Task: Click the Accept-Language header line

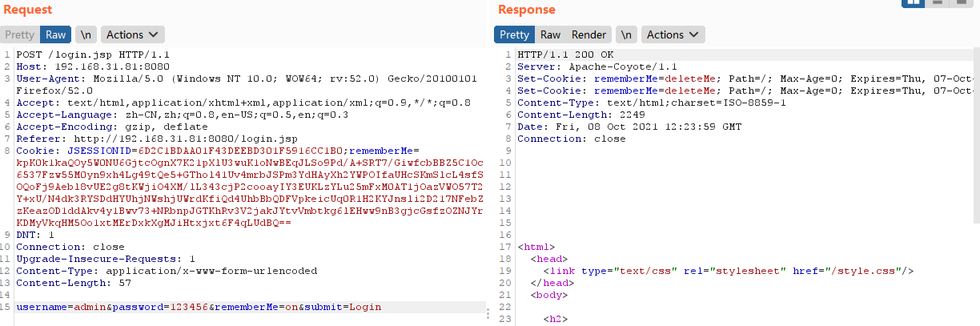Action: tap(183, 115)
